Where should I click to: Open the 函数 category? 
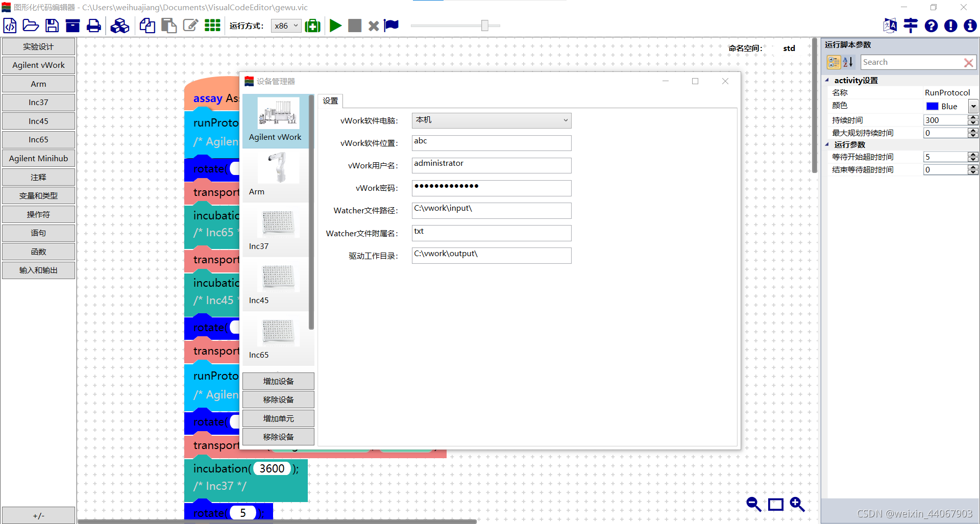(x=38, y=252)
